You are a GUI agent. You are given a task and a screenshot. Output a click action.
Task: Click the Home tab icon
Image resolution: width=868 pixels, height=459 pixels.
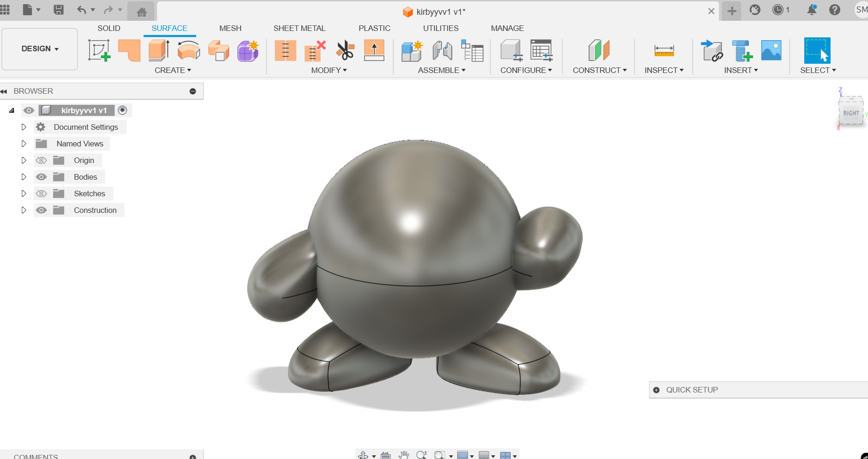(x=142, y=12)
